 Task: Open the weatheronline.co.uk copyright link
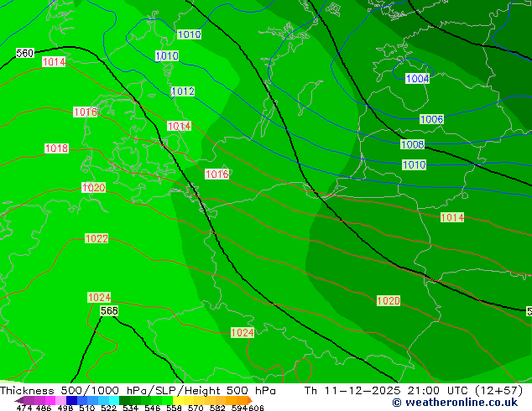click(455, 403)
